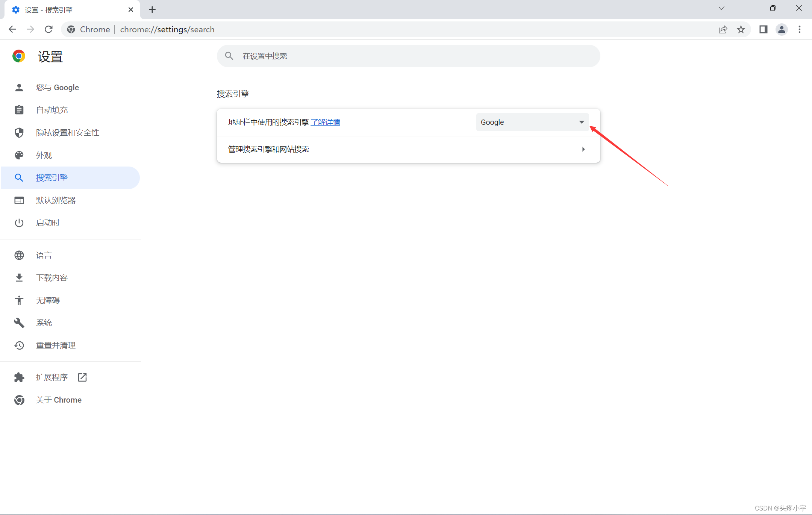Bookmark this page with the star icon
Viewport: 812px width, 515px height.
tap(741, 29)
